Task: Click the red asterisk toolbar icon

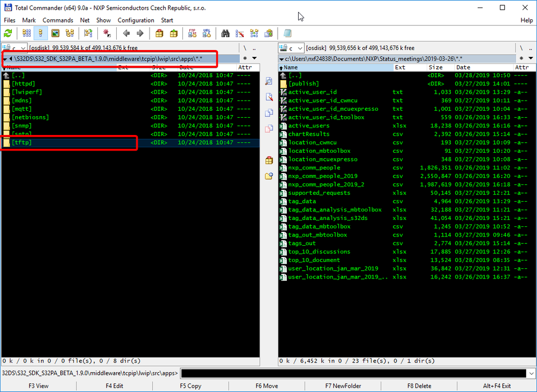Action: pyautogui.click(x=107, y=33)
